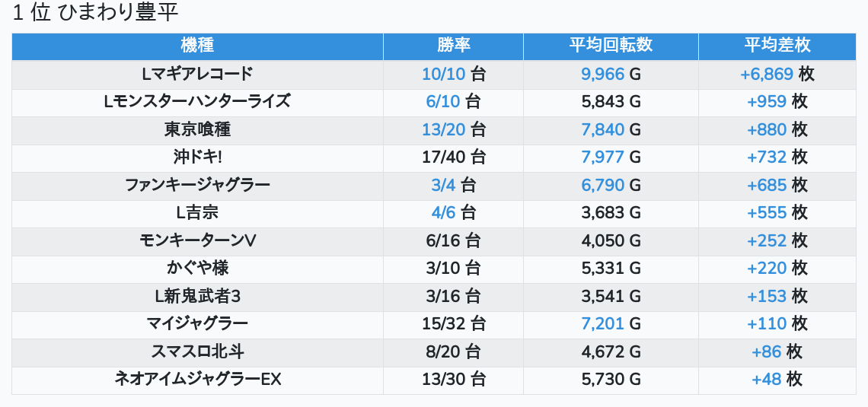Click the かぐや様 machine name cell
The height and width of the screenshot is (407, 868).
197,268
